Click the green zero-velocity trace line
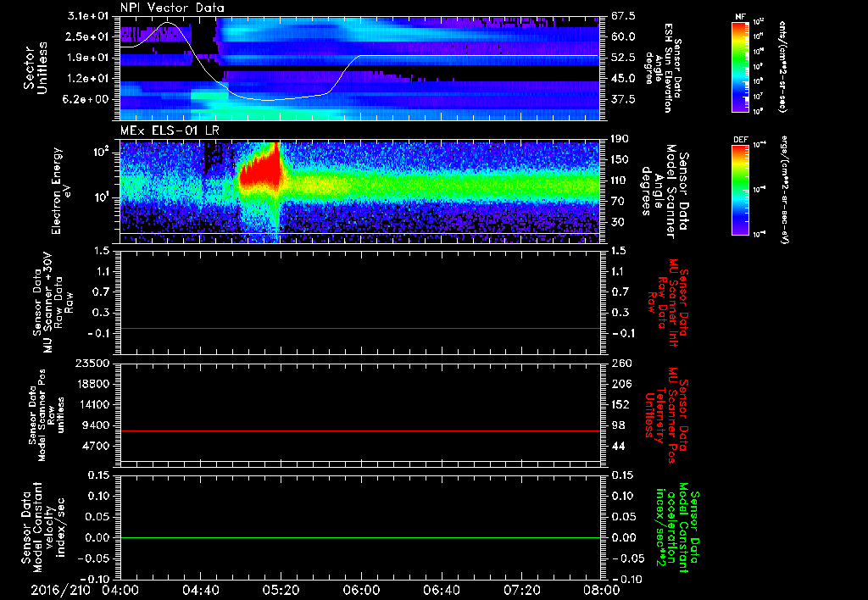 click(x=359, y=537)
